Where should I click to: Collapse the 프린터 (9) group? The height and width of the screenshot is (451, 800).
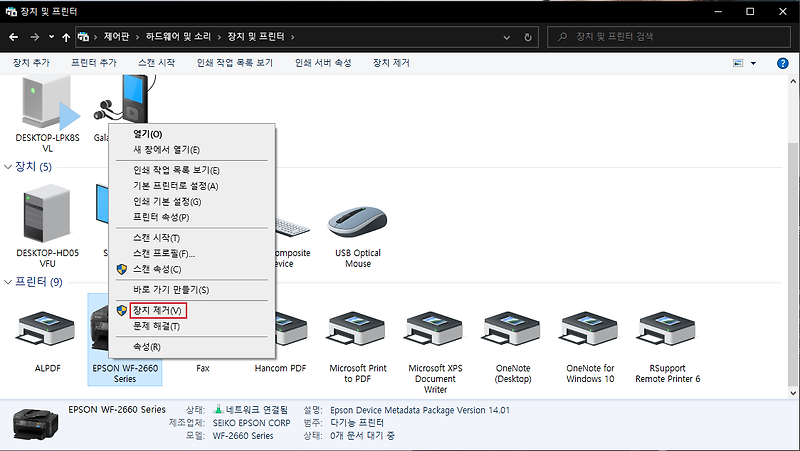pyautogui.click(x=8, y=282)
